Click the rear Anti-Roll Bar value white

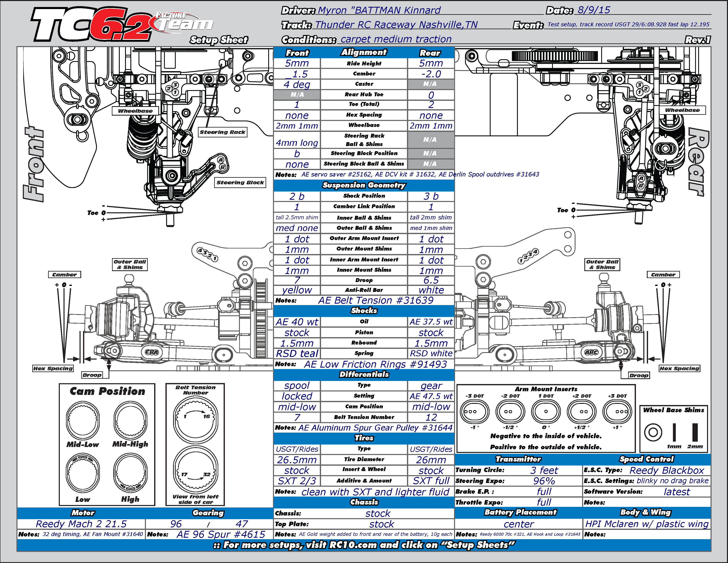click(x=431, y=290)
